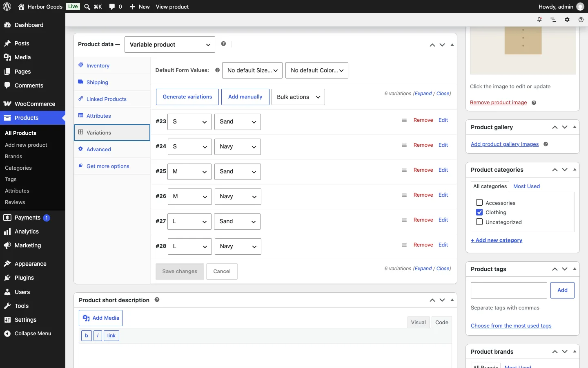
Task: Click the Generate variations button
Action: point(187,97)
